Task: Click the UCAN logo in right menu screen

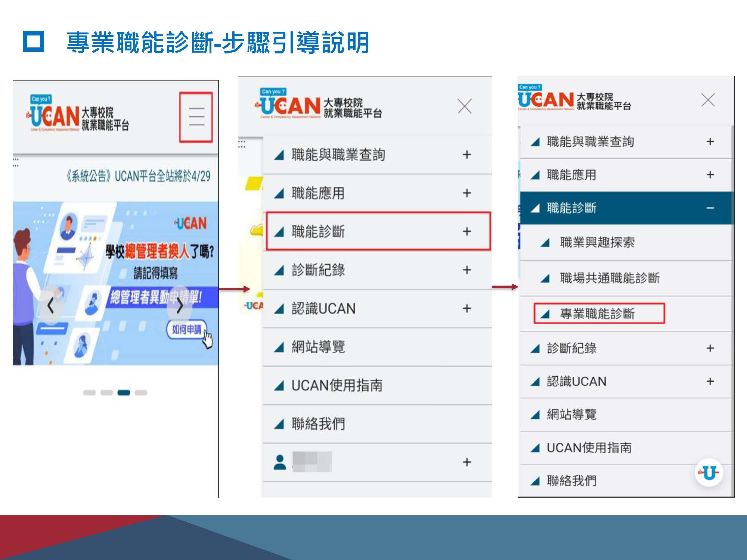Action: click(574, 98)
